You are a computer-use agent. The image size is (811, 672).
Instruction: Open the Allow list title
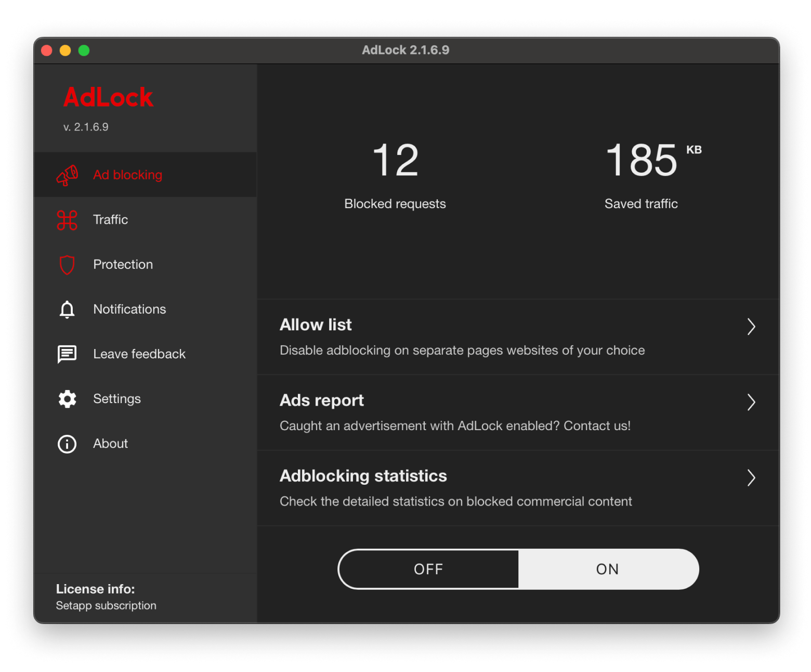(316, 325)
